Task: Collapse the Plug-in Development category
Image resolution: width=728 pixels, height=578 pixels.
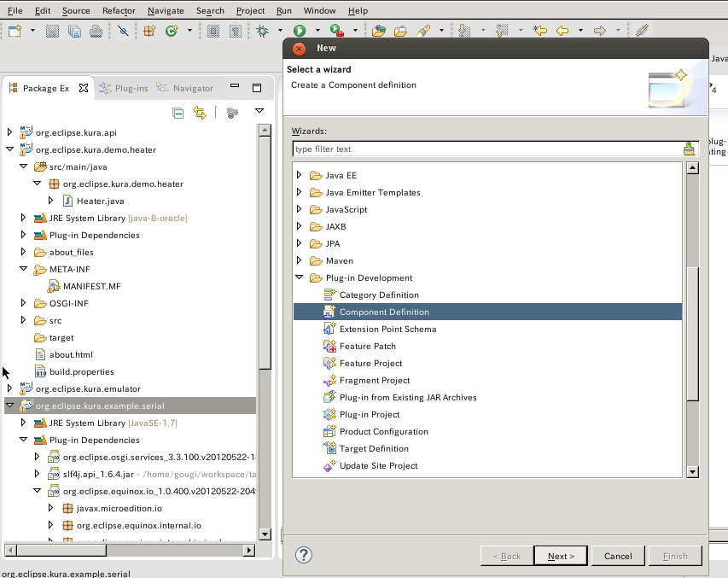Action: (300, 277)
